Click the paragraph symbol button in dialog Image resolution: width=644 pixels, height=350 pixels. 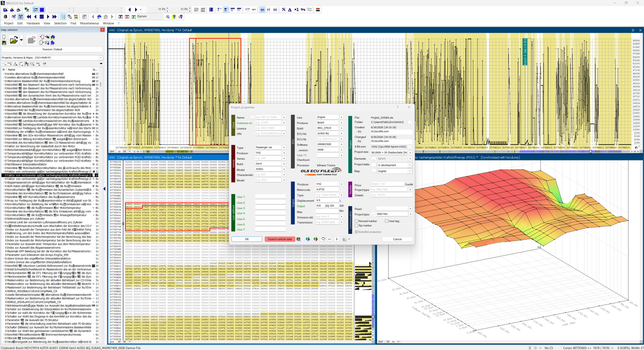point(337,239)
